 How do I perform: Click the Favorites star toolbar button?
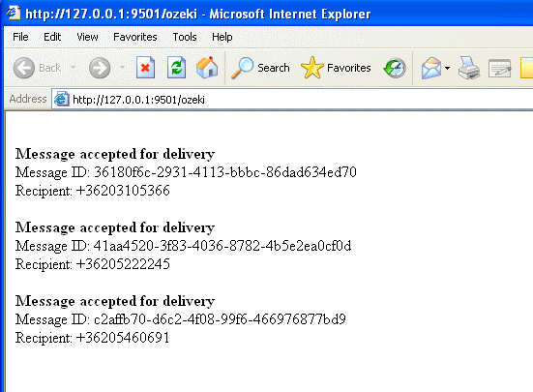click(x=336, y=68)
